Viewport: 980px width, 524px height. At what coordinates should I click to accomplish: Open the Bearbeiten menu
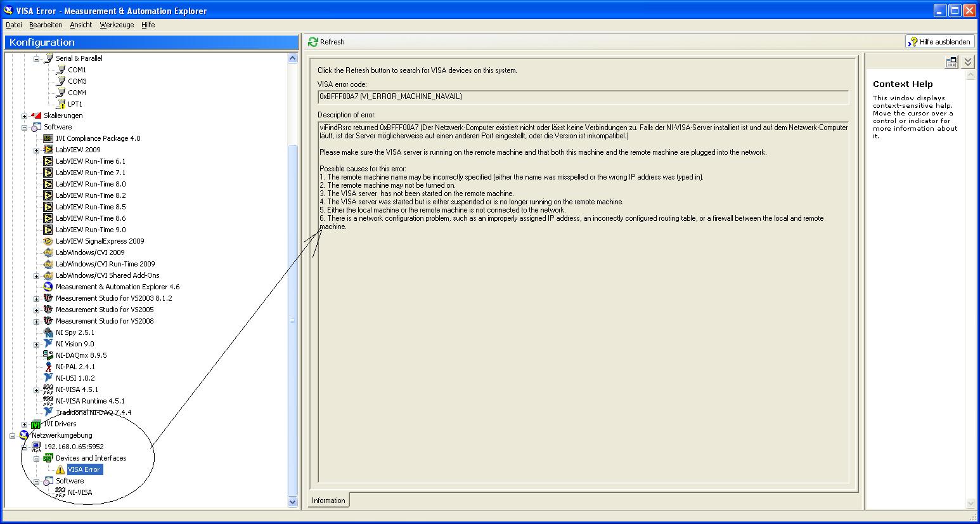click(46, 25)
